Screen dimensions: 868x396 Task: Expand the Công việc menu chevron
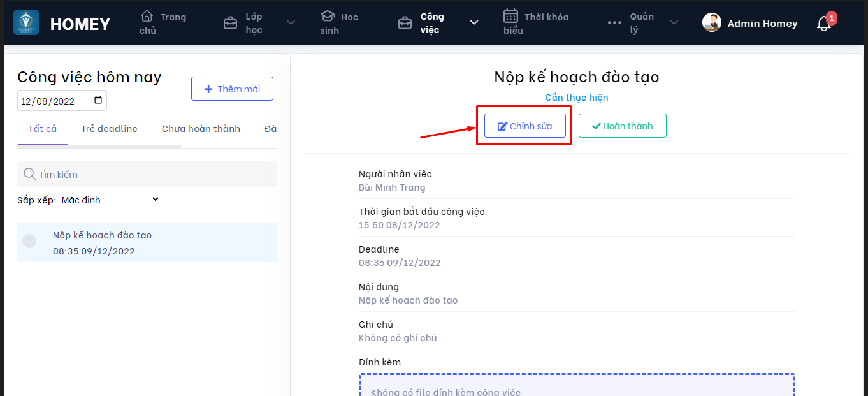(474, 23)
